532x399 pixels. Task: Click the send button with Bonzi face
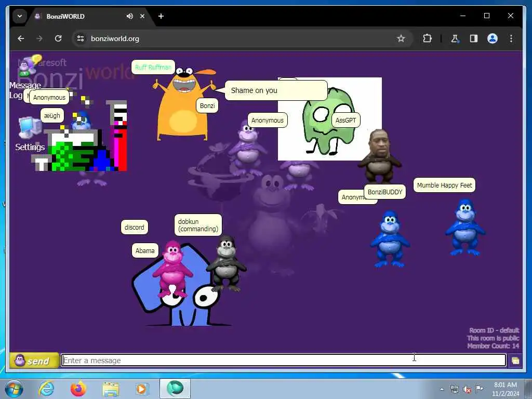point(34,361)
